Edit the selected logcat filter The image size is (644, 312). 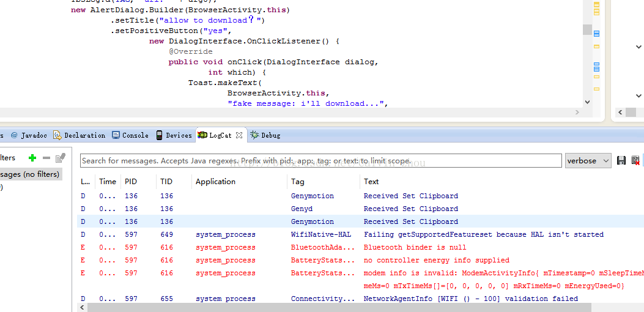coord(61,158)
